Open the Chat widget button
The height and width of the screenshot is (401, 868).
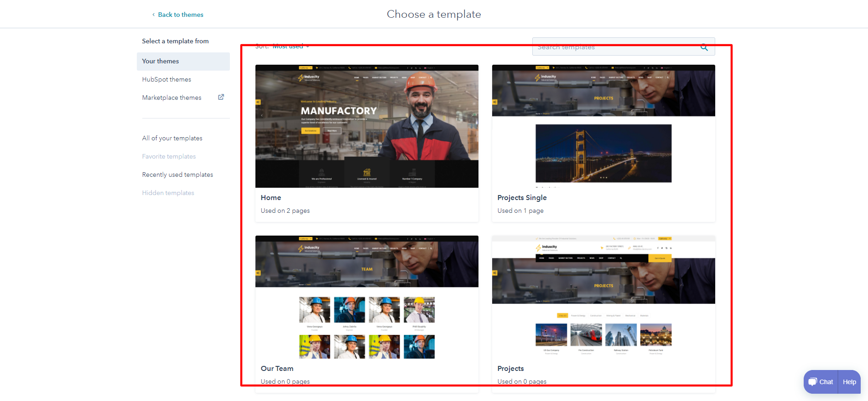pyautogui.click(x=821, y=382)
